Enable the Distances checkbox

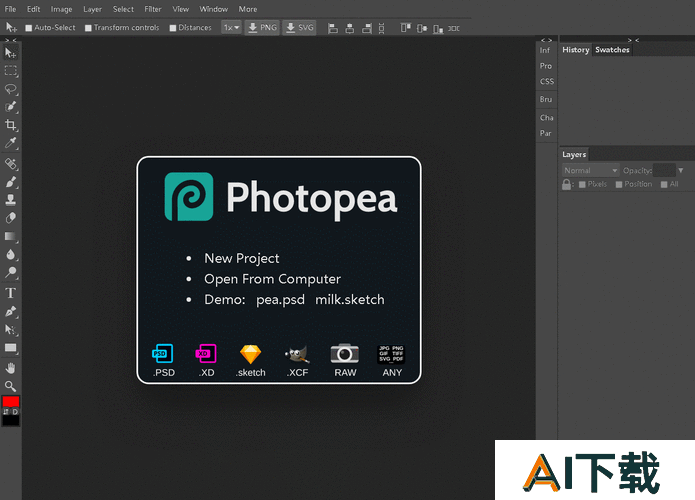click(x=173, y=28)
